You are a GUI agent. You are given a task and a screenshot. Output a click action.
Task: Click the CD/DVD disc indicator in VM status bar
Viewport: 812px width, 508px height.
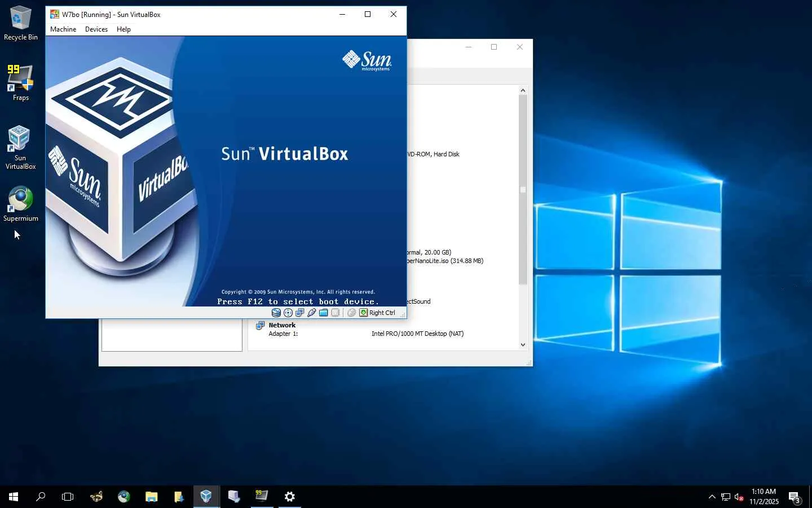tap(288, 313)
